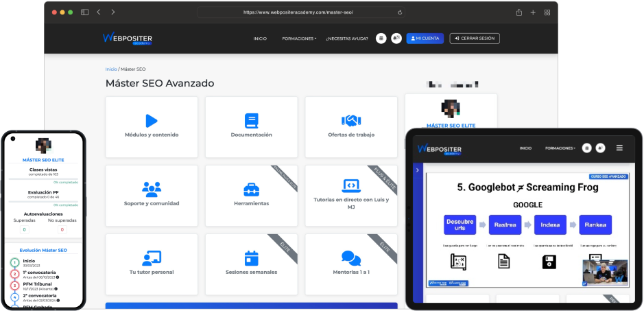The height and width of the screenshot is (311, 644).
Task: Open Sesiones semanales calendar icon
Action: (x=251, y=258)
